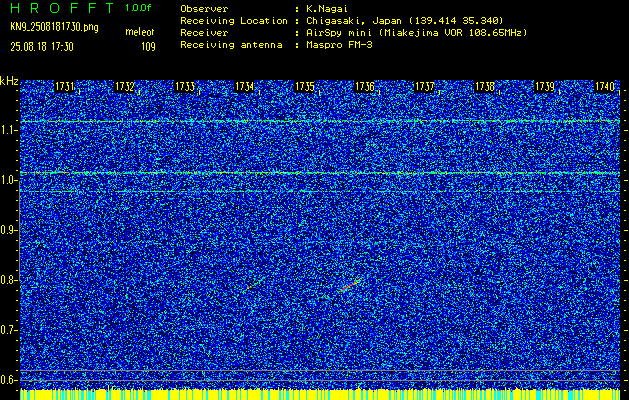
Task: Click the 1736 time marker
Action: [x=365, y=87]
